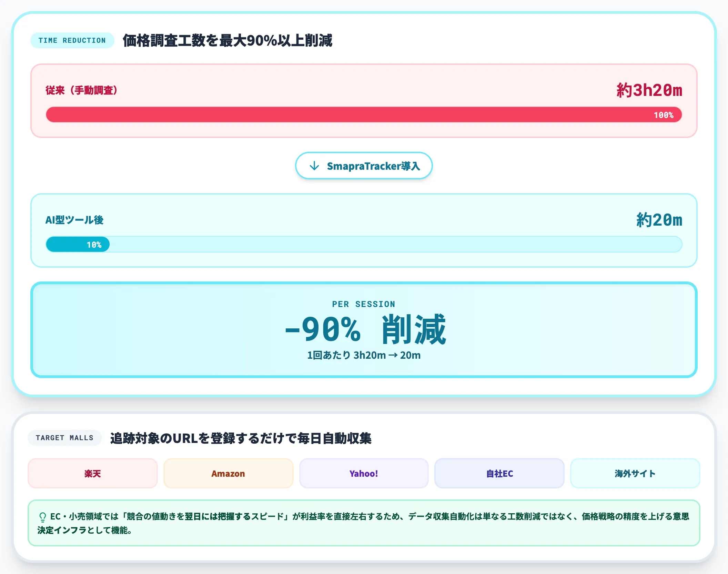Click the PER SESSION label
The width and height of the screenshot is (728, 574).
tap(364, 304)
